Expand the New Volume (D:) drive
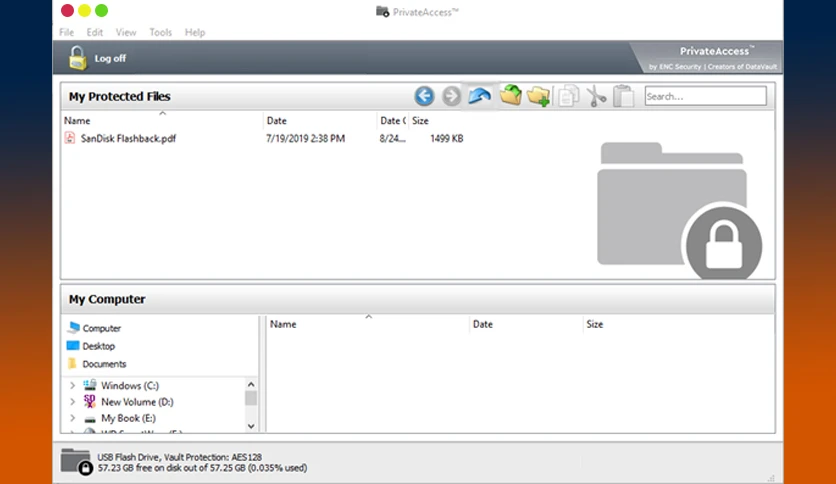The height and width of the screenshot is (484, 836). [x=73, y=402]
